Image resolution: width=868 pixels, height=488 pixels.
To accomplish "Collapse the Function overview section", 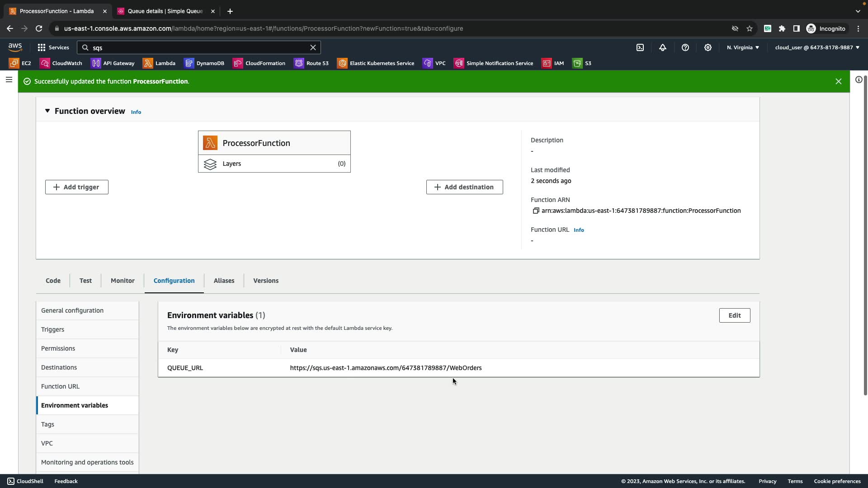I will point(47,111).
